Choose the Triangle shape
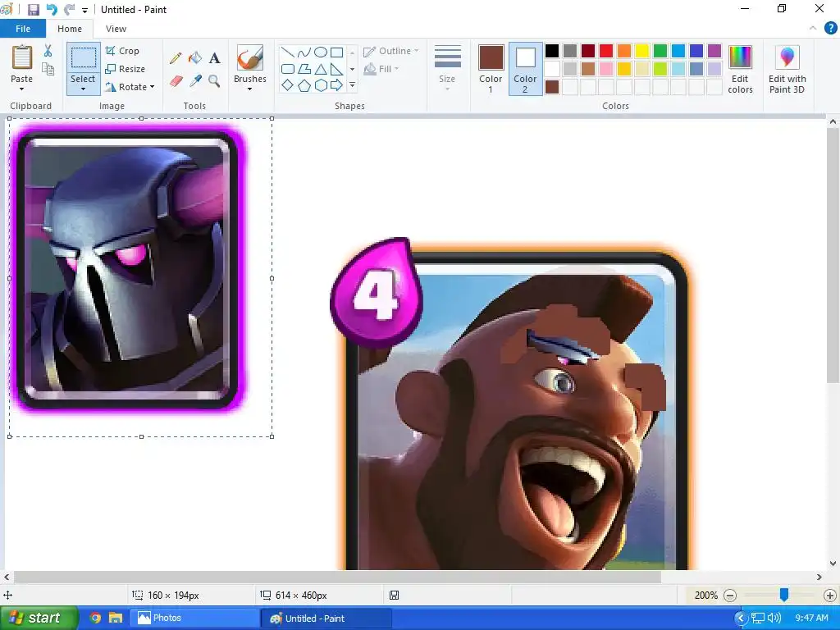This screenshot has width=840, height=630. 321,69
